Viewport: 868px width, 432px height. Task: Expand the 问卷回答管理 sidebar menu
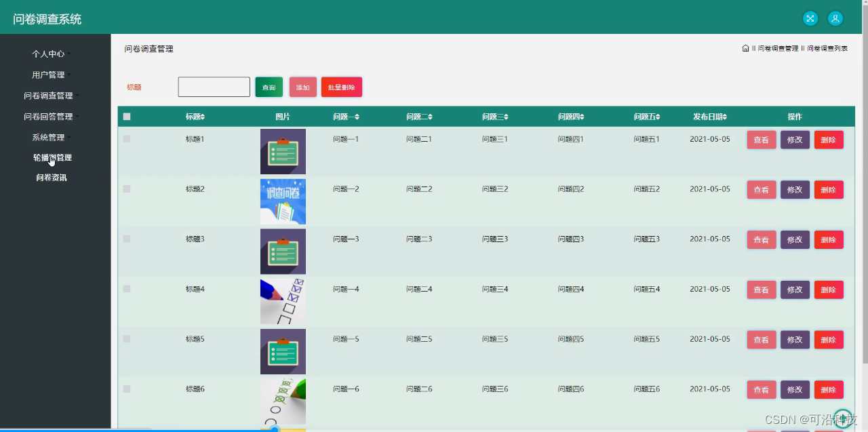pyautogui.click(x=52, y=117)
